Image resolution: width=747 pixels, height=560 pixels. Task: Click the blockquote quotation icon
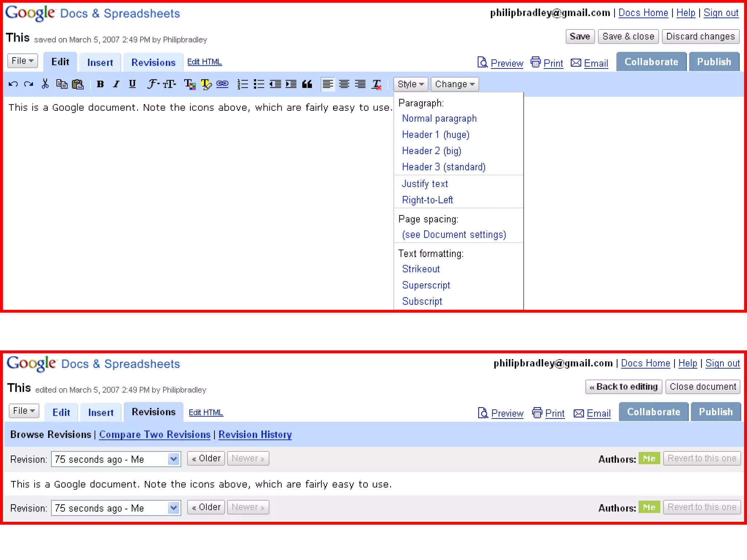pos(307,84)
